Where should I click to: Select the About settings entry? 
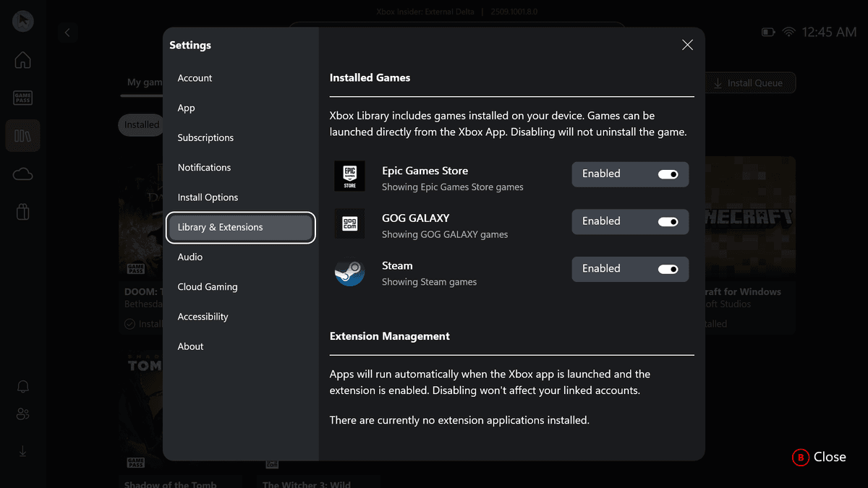click(x=191, y=346)
